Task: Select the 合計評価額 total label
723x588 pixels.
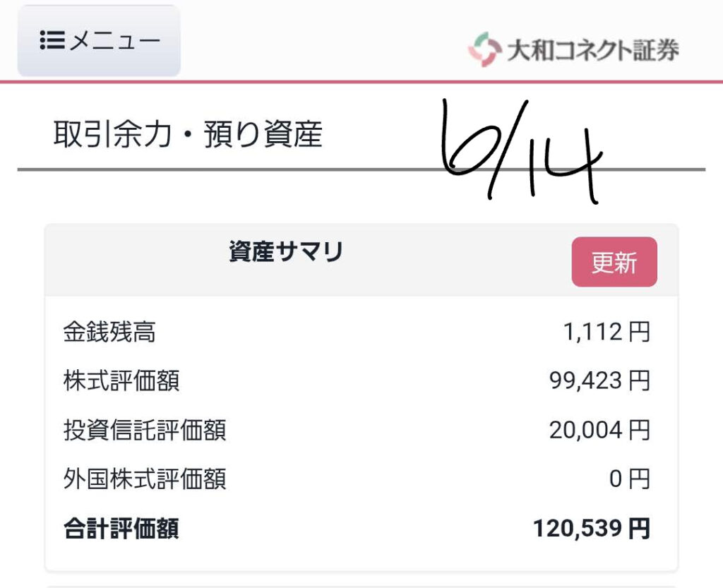Action: click(x=121, y=529)
